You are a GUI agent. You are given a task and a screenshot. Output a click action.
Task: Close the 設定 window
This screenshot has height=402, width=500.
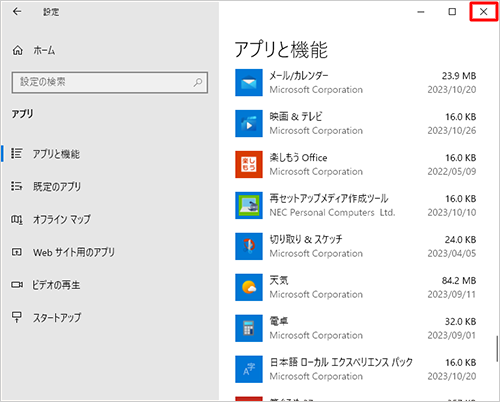click(x=483, y=12)
